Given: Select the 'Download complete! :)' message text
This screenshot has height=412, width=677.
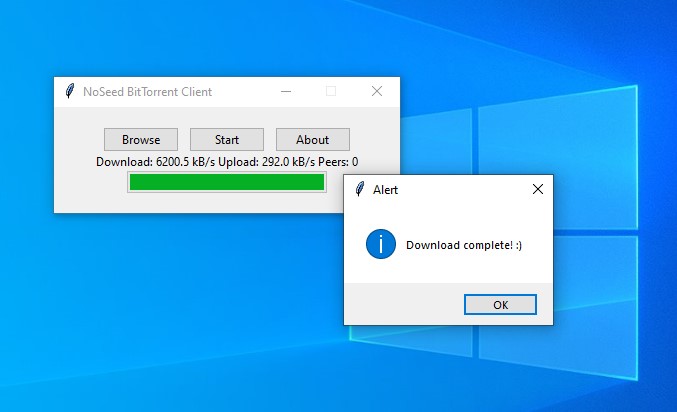Looking at the screenshot, I should (x=464, y=245).
